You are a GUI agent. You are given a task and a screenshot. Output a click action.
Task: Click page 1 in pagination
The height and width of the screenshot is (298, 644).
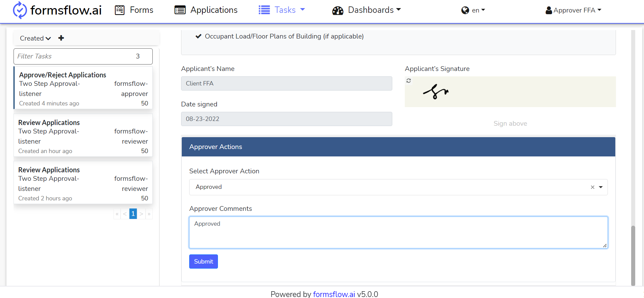tap(133, 214)
